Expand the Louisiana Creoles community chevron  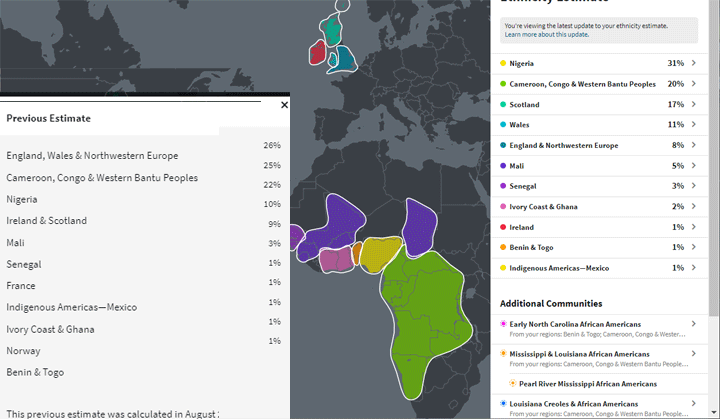click(x=693, y=403)
